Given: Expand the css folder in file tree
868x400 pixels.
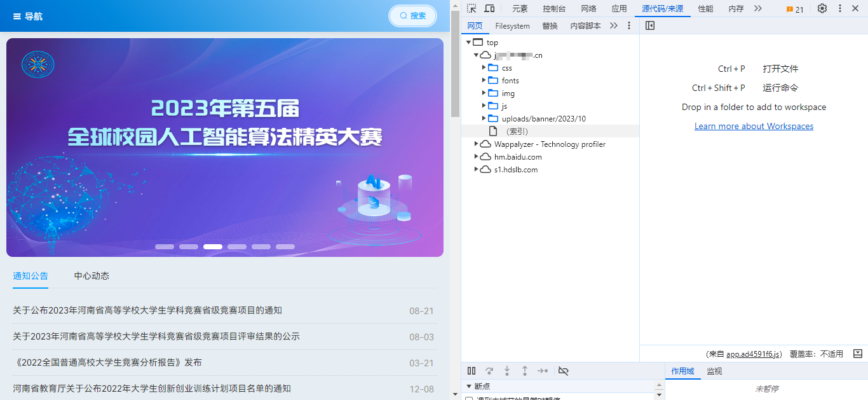Looking at the screenshot, I should [x=484, y=67].
